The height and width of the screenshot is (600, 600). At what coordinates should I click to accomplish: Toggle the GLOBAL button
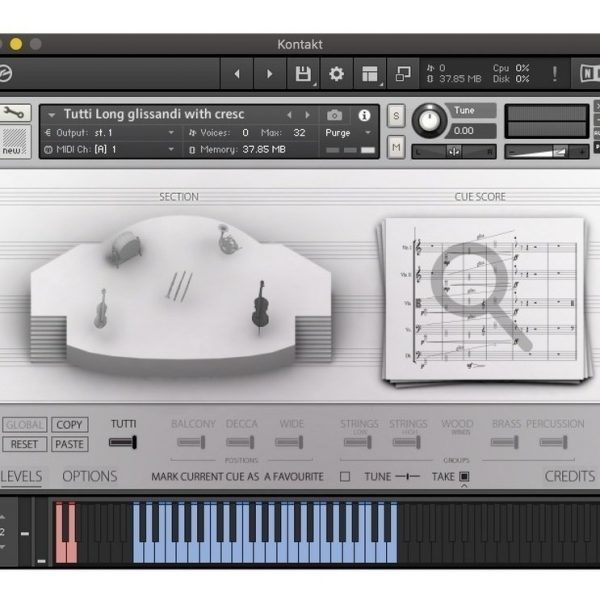click(x=25, y=425)
